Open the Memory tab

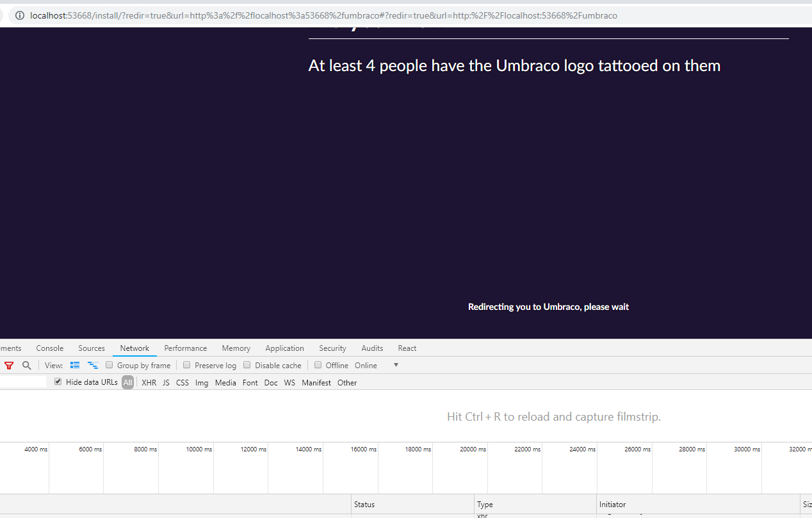(x=236, y=348)
